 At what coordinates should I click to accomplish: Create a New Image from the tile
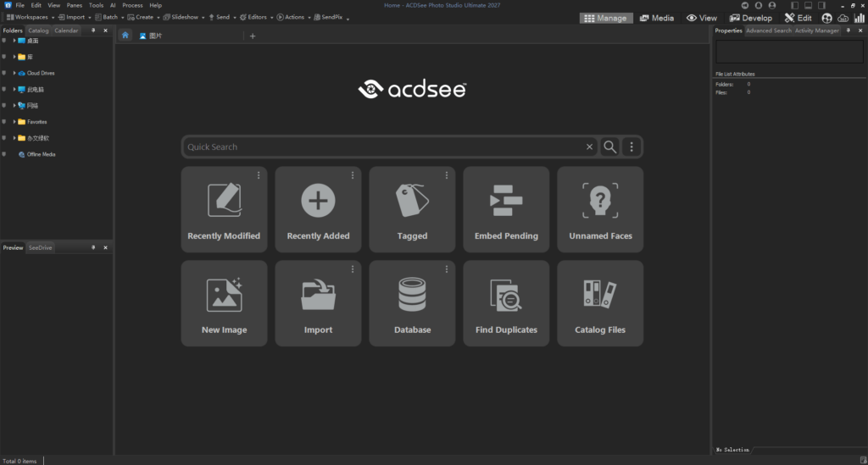pyautogui.click(x=224, y=303)
